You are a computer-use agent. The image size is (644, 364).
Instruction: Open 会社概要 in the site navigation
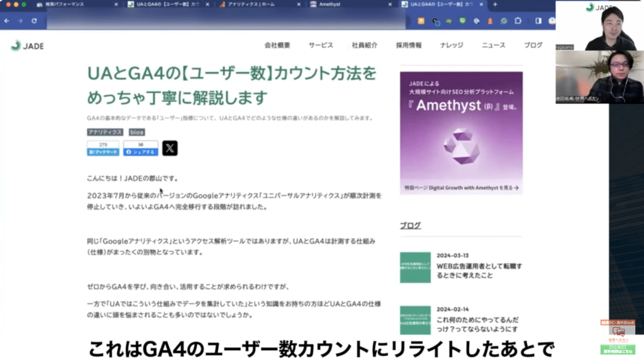coord(277,45)
